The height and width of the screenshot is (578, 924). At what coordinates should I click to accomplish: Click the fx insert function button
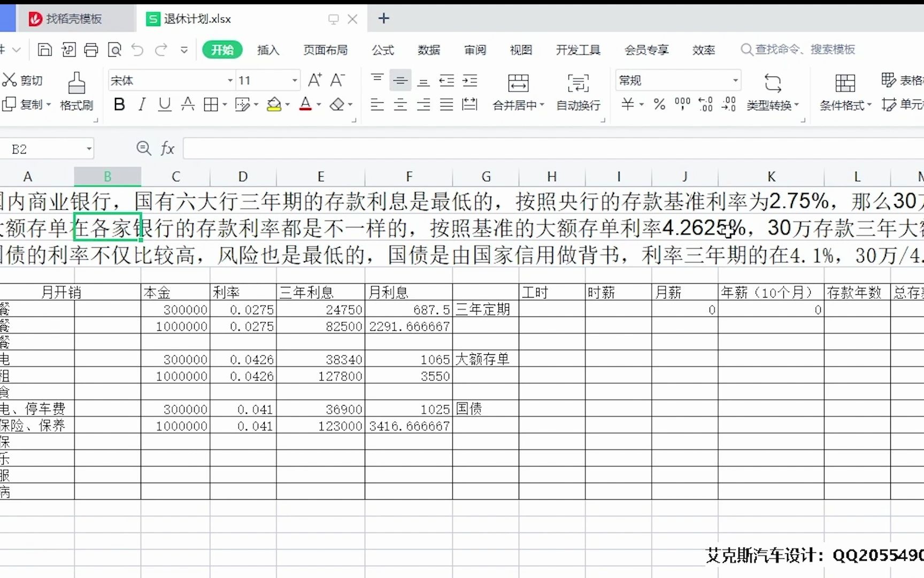pos(167,148)
